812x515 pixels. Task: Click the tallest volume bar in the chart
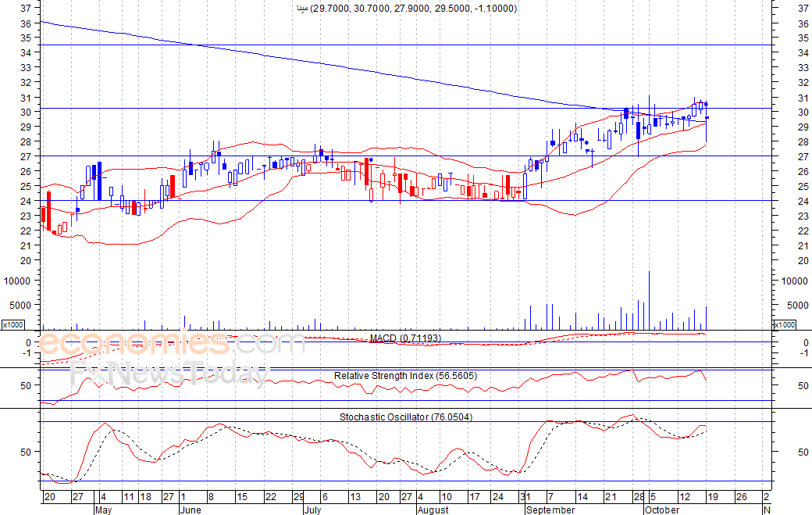coord(649,301)
